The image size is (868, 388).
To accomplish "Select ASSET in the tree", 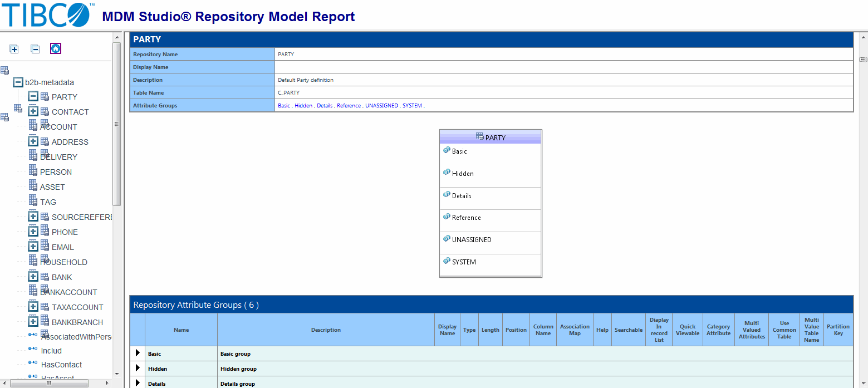I will (x=52, y=187).
